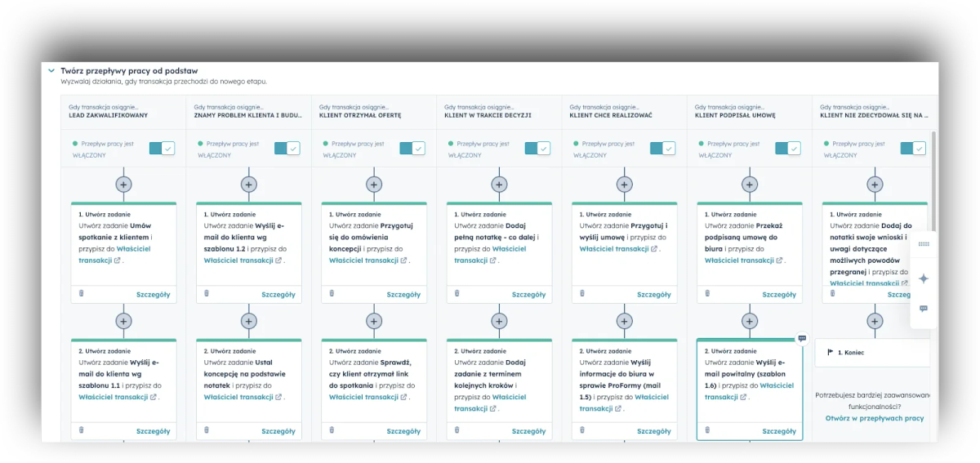980x463 pixels.
Task: Add action above 'Sprawdź, czy klient otrzymał link'
Action: pyautogui.click(x=374, y=321)
